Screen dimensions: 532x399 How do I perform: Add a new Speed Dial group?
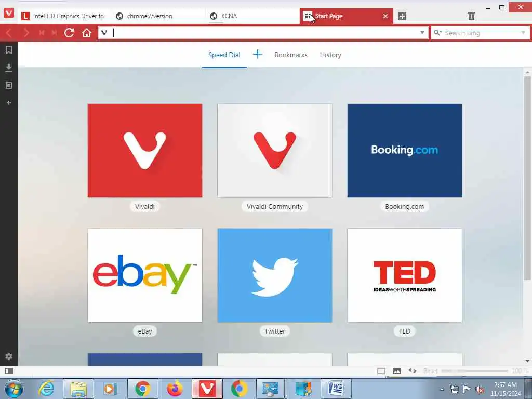click(x=258, y=54)
